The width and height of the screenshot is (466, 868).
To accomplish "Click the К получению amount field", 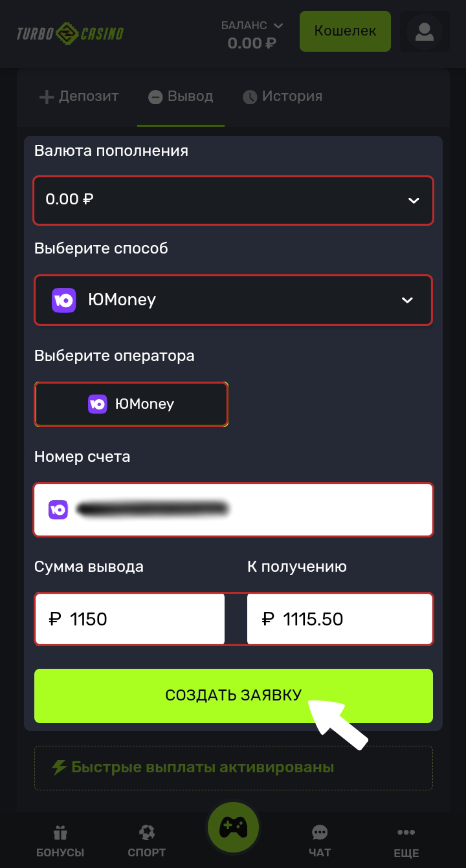I will point(340,620).
